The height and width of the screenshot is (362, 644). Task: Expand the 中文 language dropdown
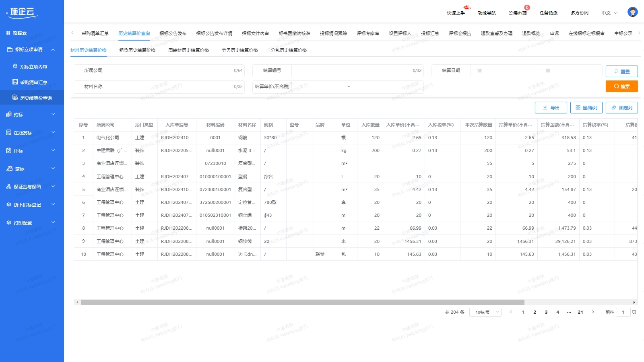609,12
